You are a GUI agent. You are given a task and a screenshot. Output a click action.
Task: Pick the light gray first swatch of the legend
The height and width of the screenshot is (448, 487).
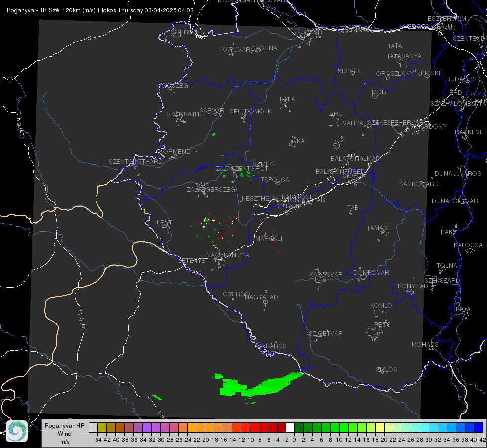[93, 427]
